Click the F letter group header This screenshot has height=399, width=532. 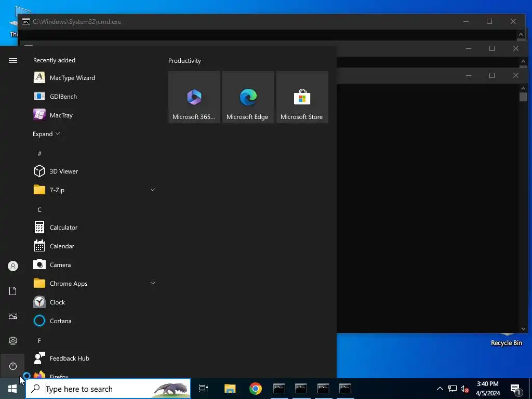[x=39, y=340]
